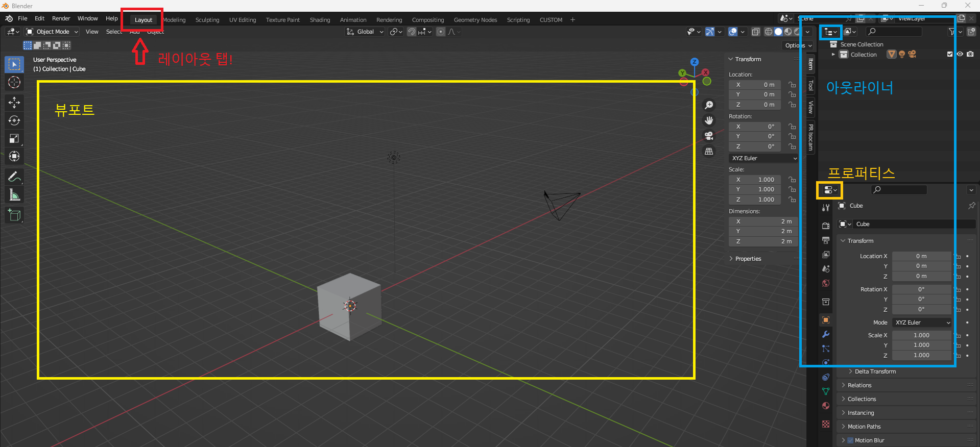Toggle show gizmos button
This screenshot has height=447, width=980.
point(710,32)
